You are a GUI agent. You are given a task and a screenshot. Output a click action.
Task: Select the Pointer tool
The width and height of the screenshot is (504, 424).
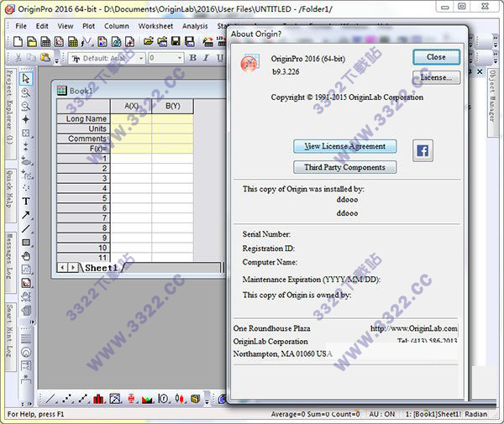(26, 79)
